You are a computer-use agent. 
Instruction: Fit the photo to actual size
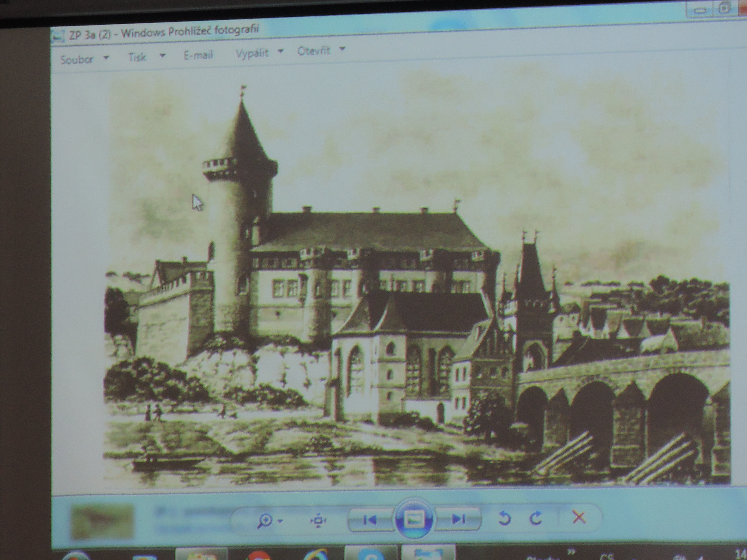[318, 520]
